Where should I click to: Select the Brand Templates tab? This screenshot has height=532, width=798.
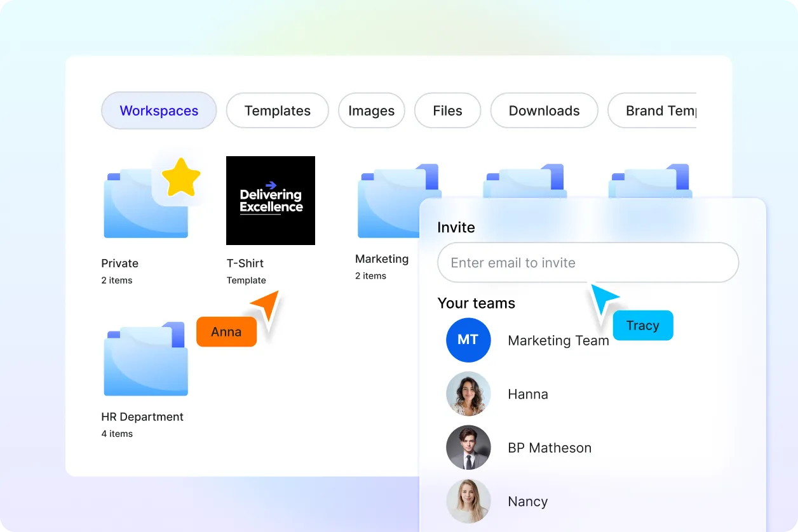(653, 110)
